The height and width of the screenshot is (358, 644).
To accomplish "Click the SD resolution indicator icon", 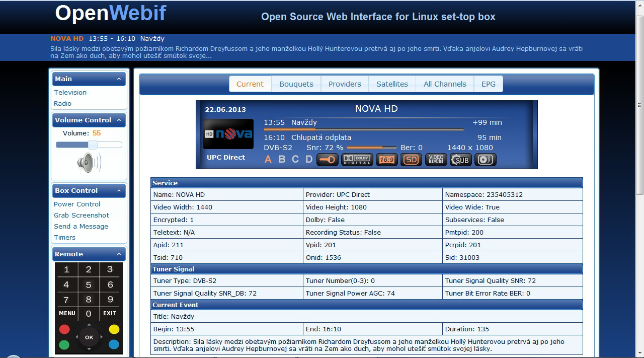I will [411, 160].
